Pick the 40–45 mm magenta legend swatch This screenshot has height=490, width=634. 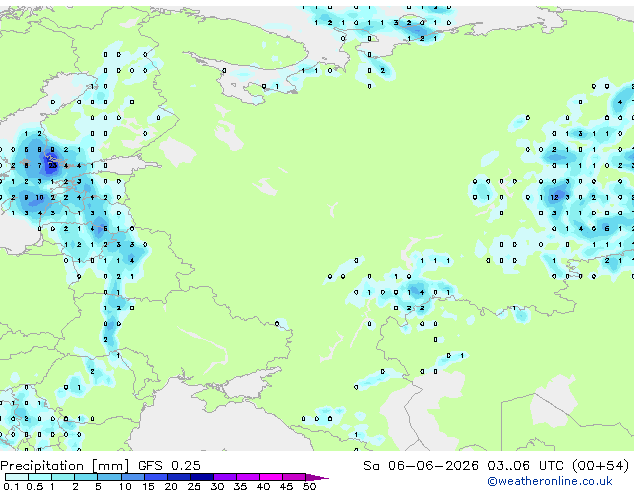coord(271,477)
